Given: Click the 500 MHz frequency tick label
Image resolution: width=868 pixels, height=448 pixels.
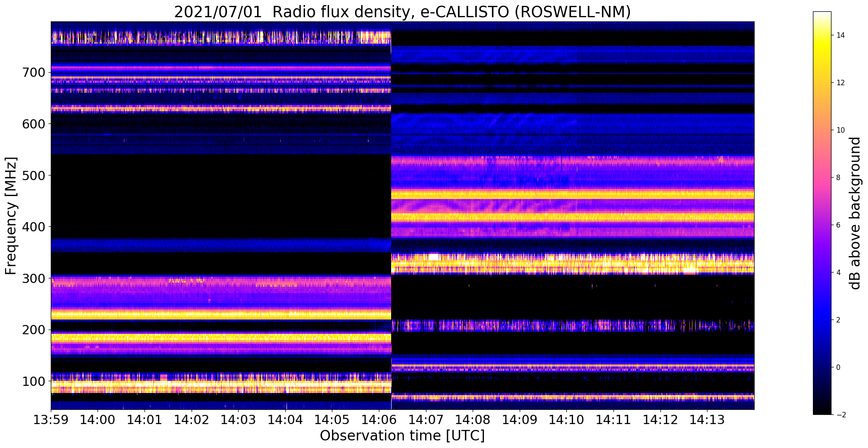Looking at the screenshot, I should [33, 176].
